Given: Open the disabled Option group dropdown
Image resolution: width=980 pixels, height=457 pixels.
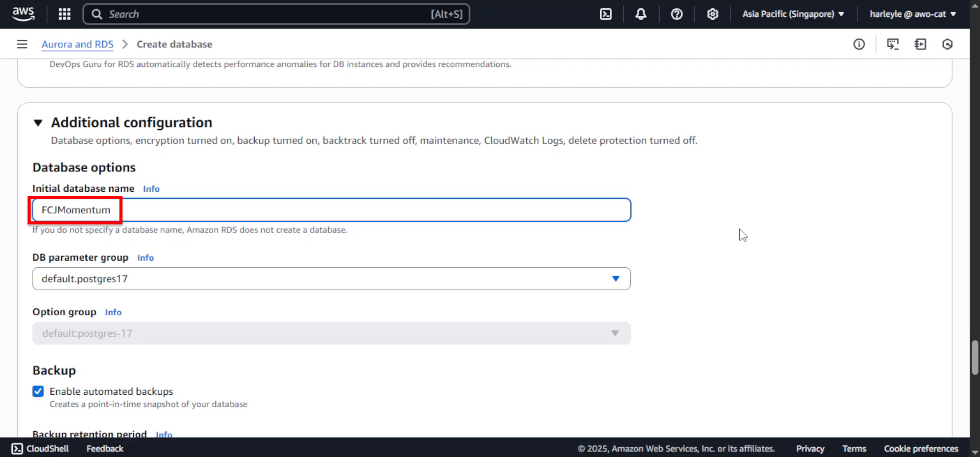Looking at the screenshot, I should click(331, 333).
